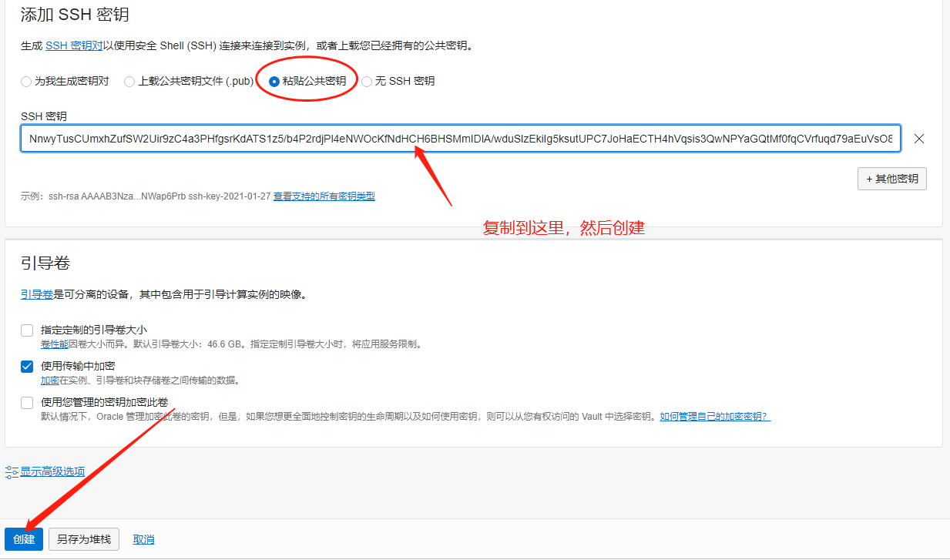Select the 无 SSH 密钥 radio option

367,81
